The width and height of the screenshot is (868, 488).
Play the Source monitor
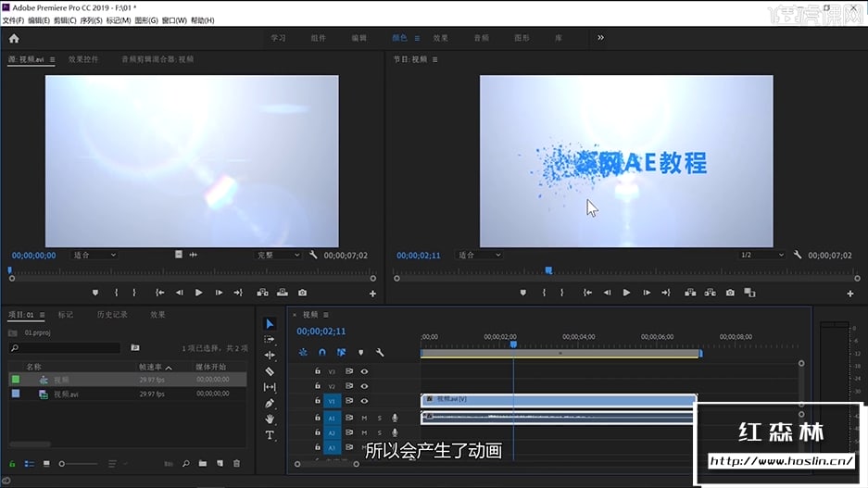click(199, 293)
